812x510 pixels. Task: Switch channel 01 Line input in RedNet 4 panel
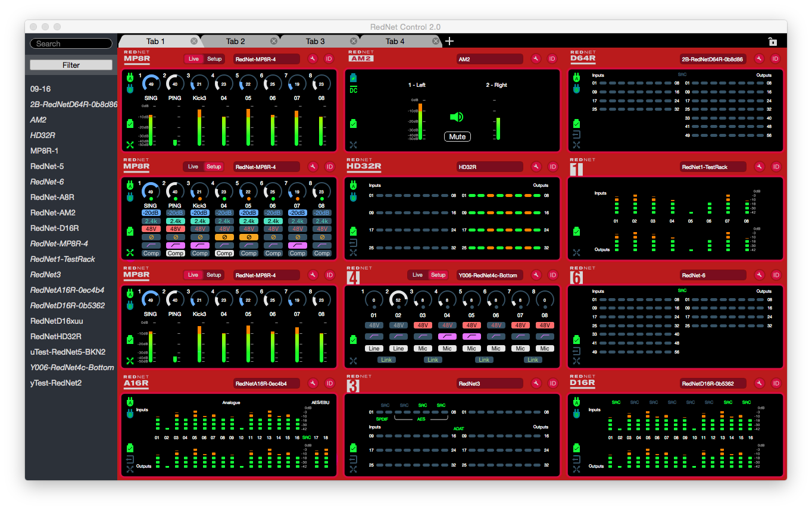374,348
